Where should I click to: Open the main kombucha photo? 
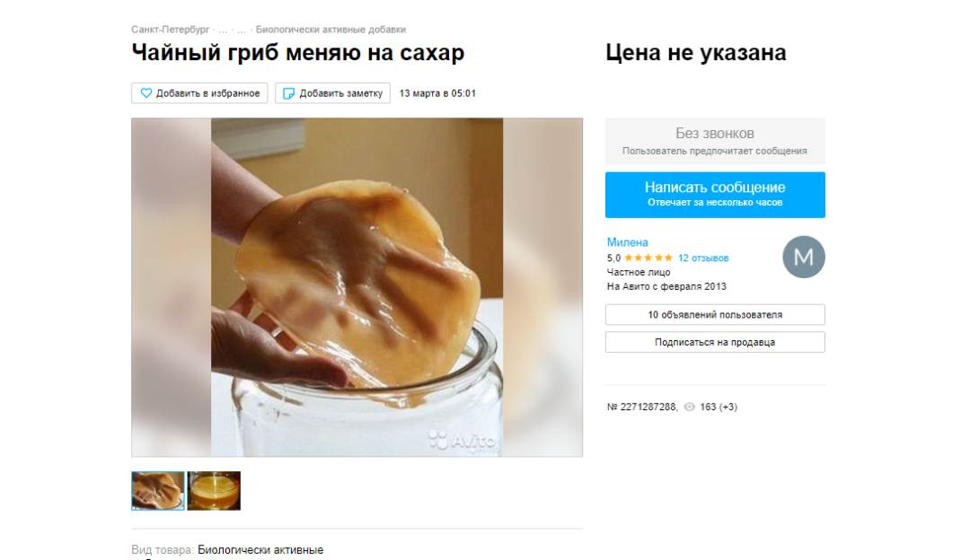[357, 287]
